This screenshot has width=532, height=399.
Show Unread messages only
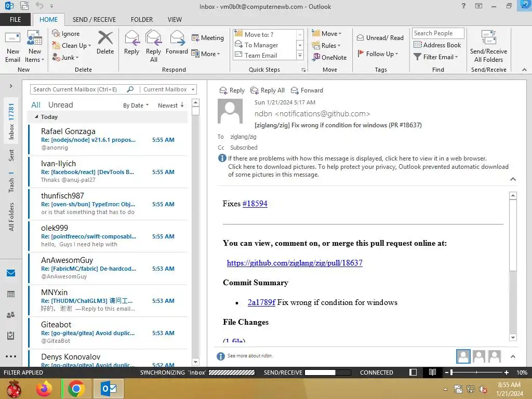(60, 105)
